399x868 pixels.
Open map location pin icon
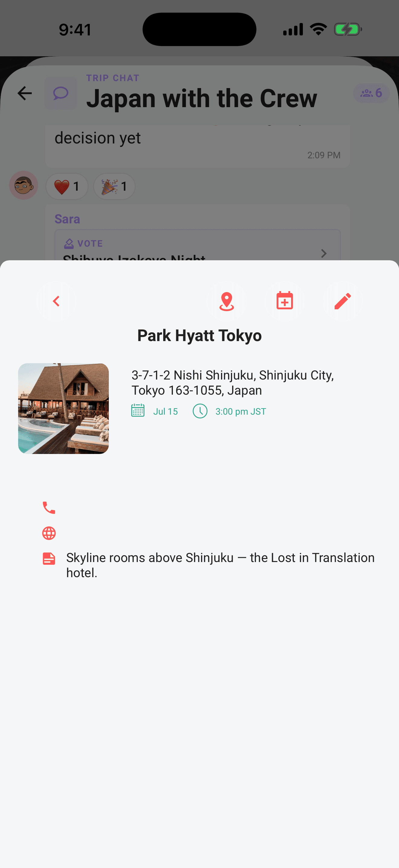(226, 301)
